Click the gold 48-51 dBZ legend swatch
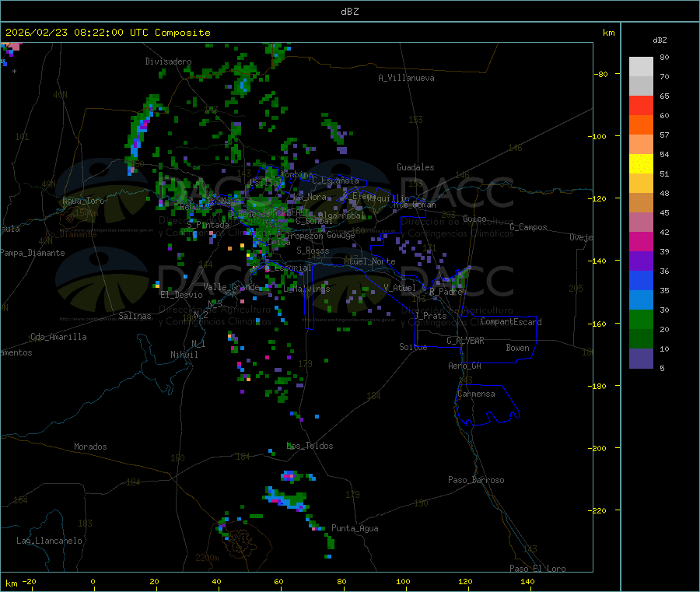This screenshot has width=700, height=592. pyautogui.click(x=641, y=183)
